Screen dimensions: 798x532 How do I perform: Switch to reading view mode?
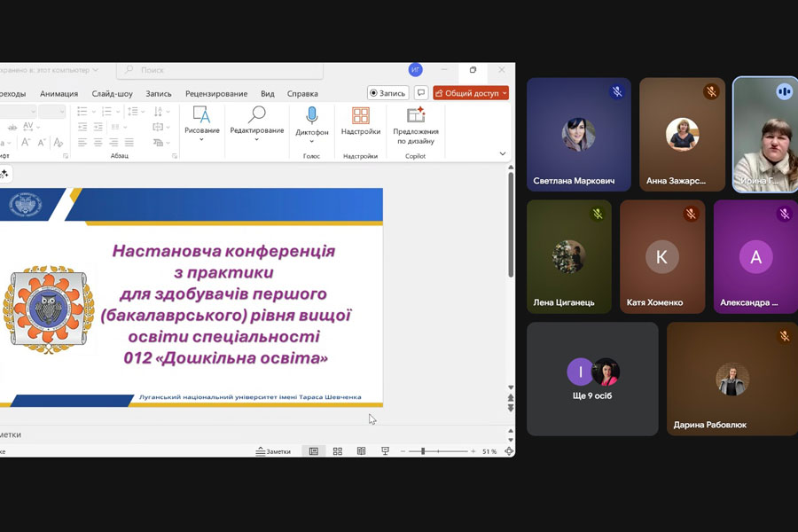click(x=361, y=451)
